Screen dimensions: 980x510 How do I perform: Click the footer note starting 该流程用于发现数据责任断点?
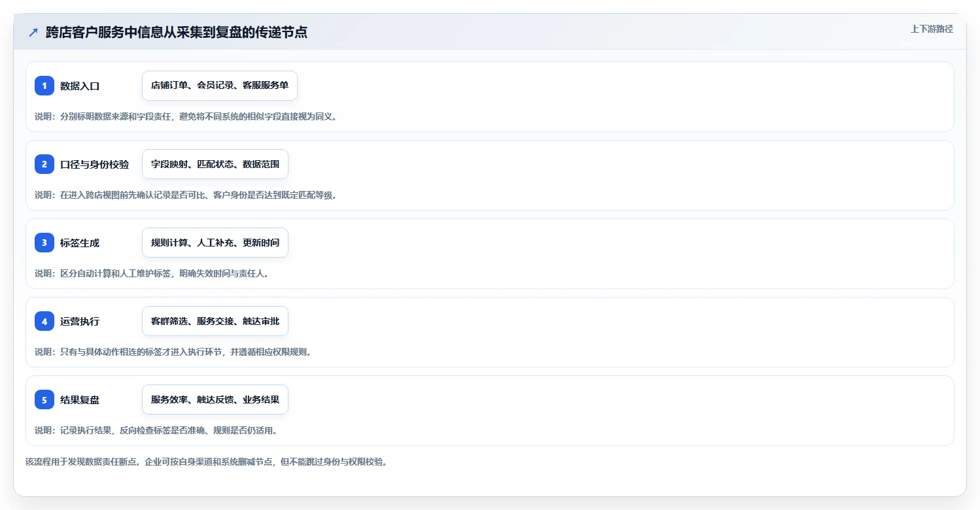click(x=206, y=462)
